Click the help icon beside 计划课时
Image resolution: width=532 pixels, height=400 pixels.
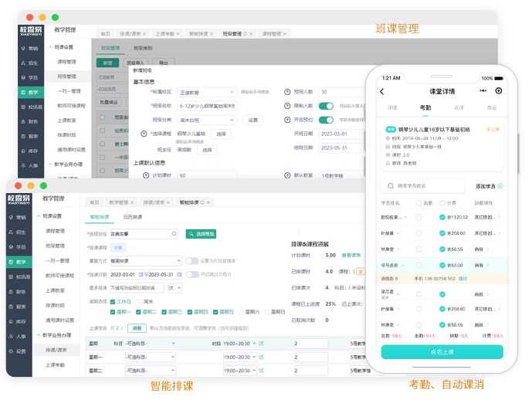click(146, 175)
